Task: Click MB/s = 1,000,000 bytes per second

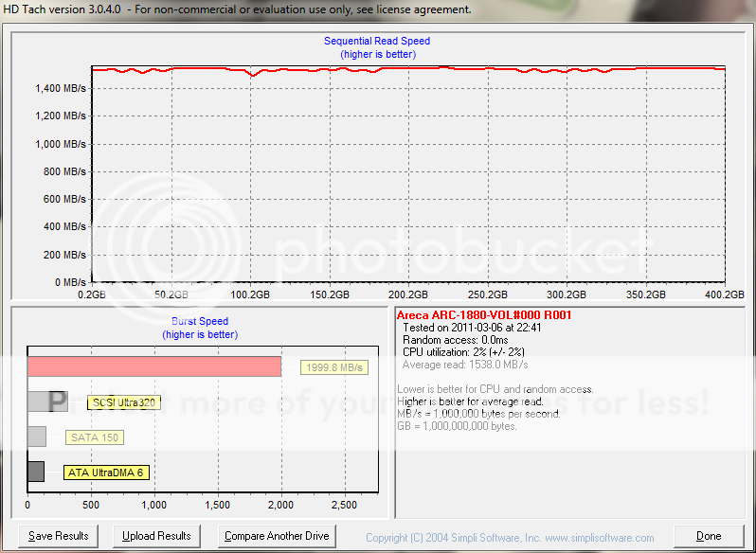Action: [x=478, y=414]
